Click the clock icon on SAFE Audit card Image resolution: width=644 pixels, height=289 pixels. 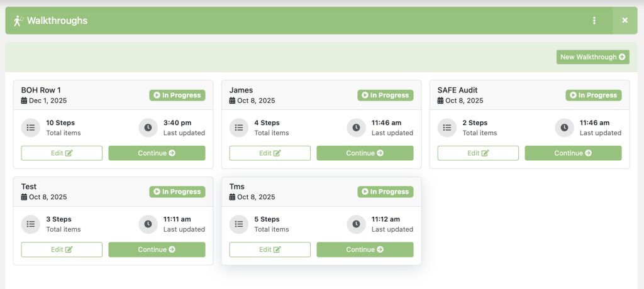pos(564,128)
